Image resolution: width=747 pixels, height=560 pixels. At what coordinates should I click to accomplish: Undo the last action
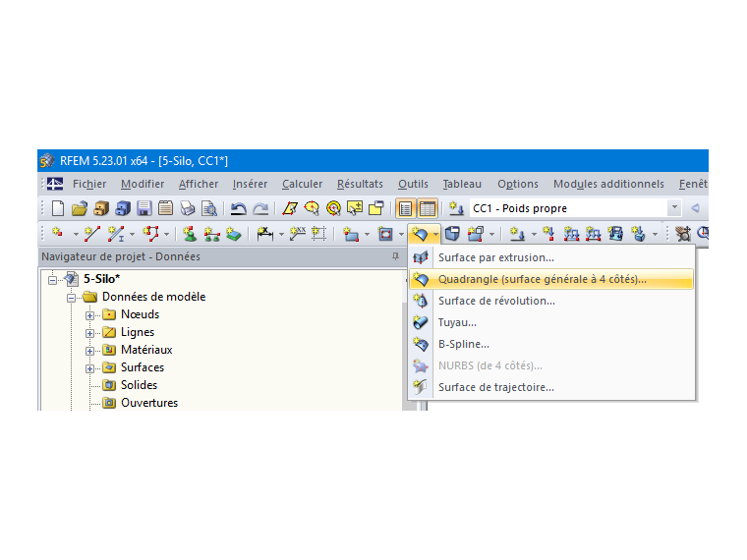[238, 208]
